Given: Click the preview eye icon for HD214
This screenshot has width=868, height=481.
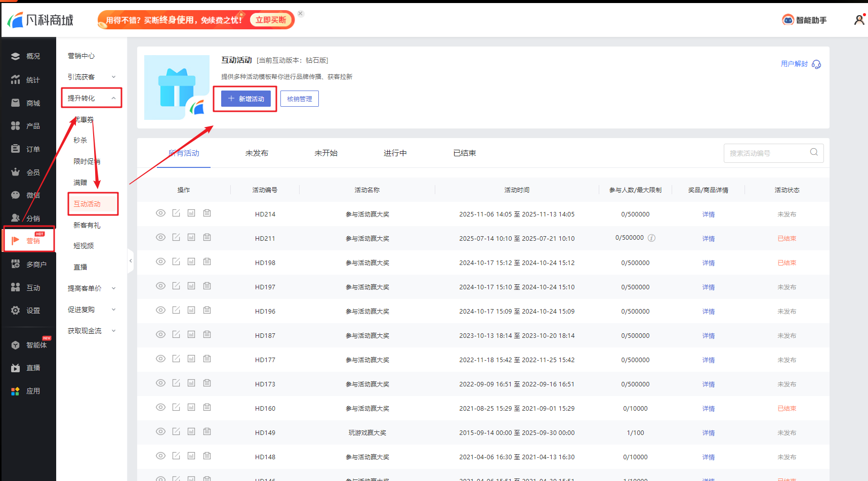Looking at the screenshot, I should click(160, 213).
